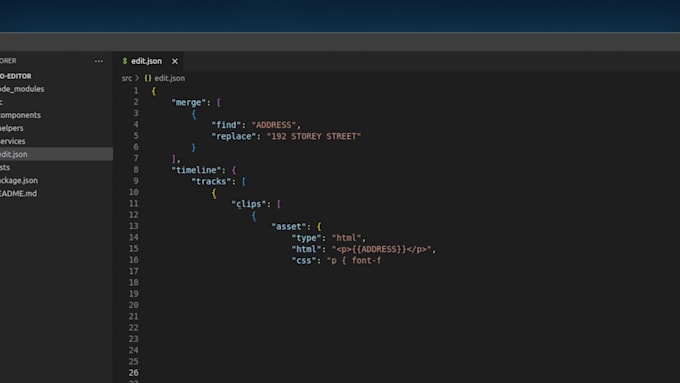The width and height of the screenshot is (680, 383).
Task: Click the {{ADDRESS}} html value on line 15
Action: pyautogui.click(x=382, y=249)
